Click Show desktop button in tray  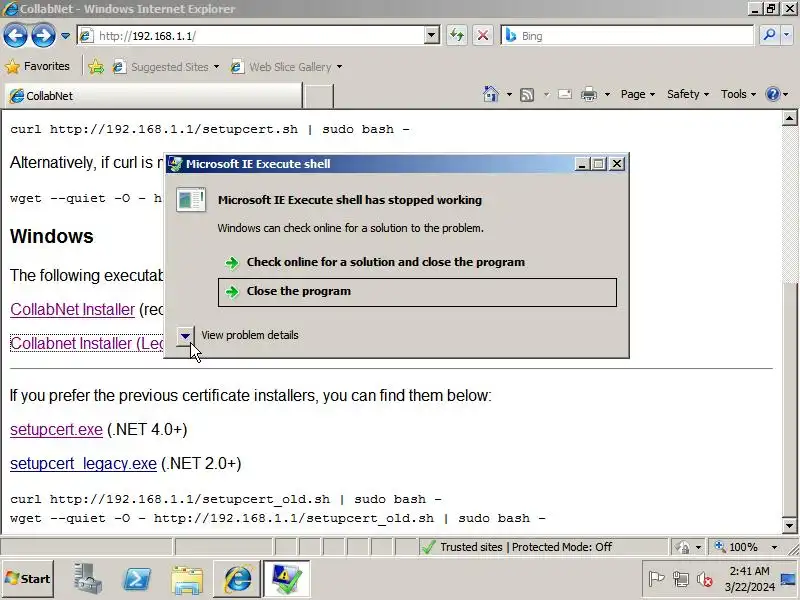click(788, 579)
